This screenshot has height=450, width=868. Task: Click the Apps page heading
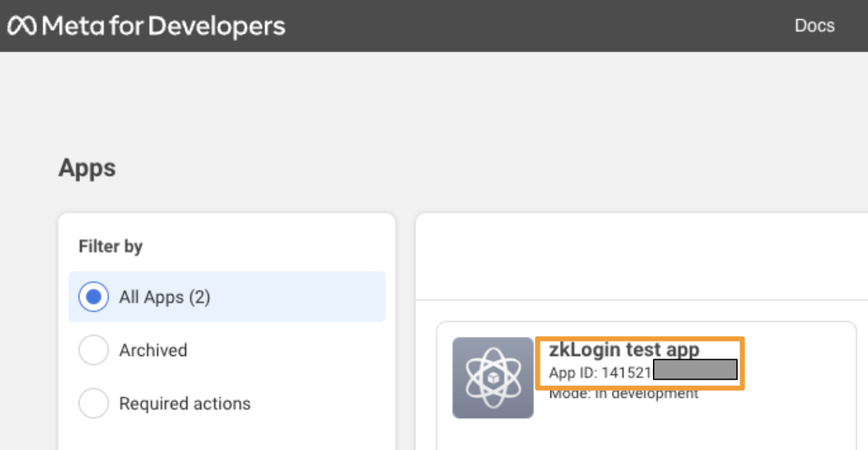(87, 168)
